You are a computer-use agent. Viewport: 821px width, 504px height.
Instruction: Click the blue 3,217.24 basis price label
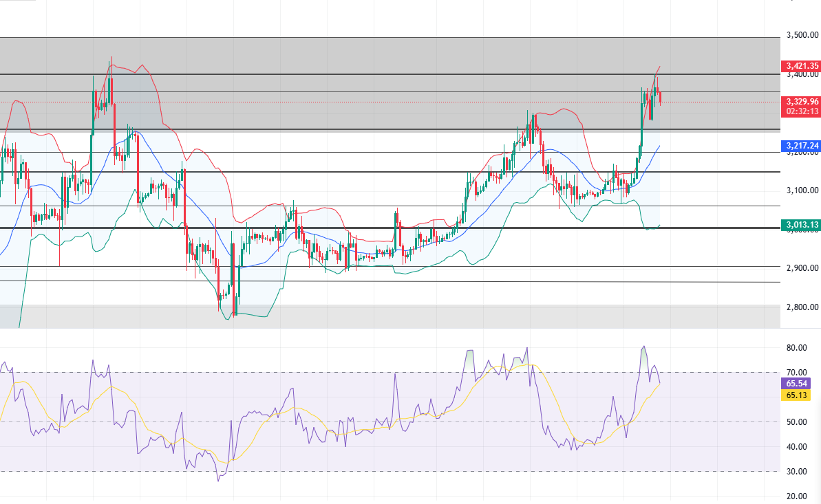802,146
